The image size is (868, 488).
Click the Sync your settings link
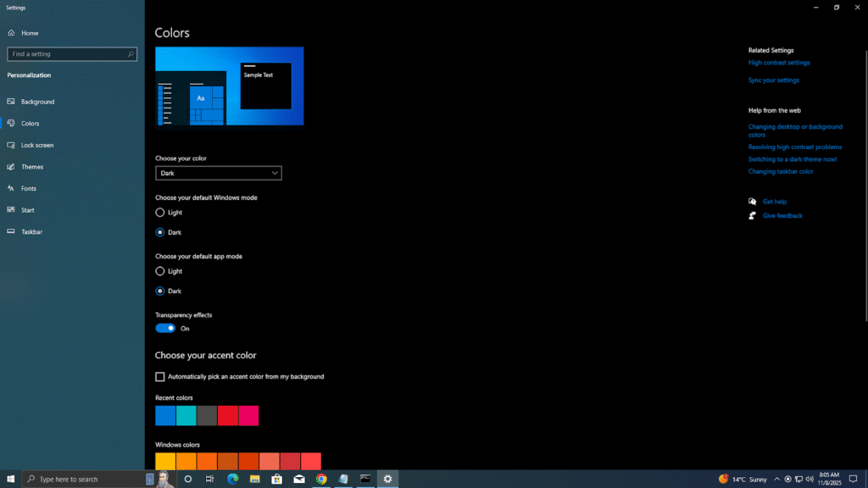pyautogui.click(x=774, y=80)
